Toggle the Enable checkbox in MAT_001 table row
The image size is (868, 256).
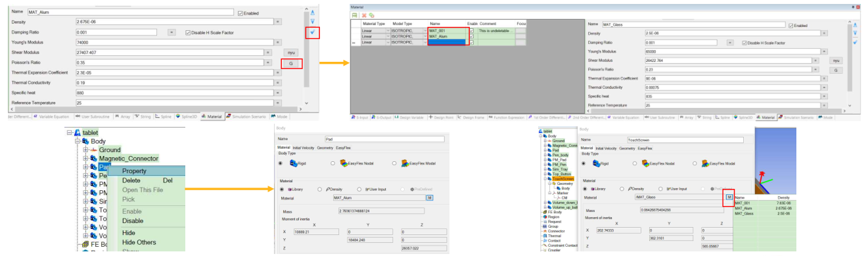472,30
